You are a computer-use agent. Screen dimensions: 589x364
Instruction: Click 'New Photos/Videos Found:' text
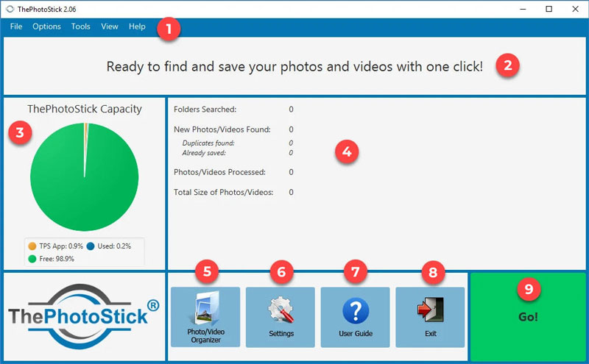[222, 129]
